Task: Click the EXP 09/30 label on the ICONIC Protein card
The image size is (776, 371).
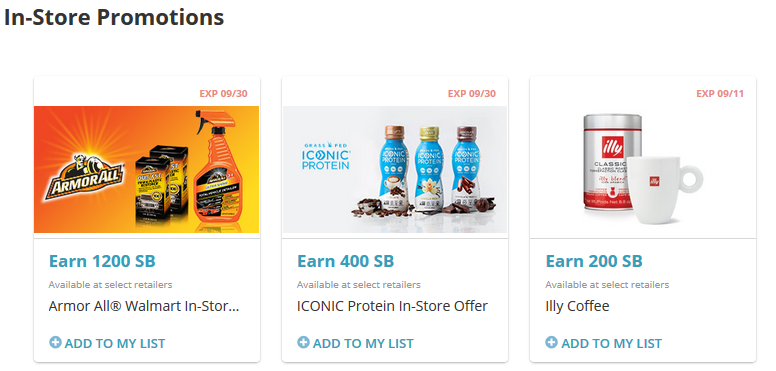Action: (472, 93)
